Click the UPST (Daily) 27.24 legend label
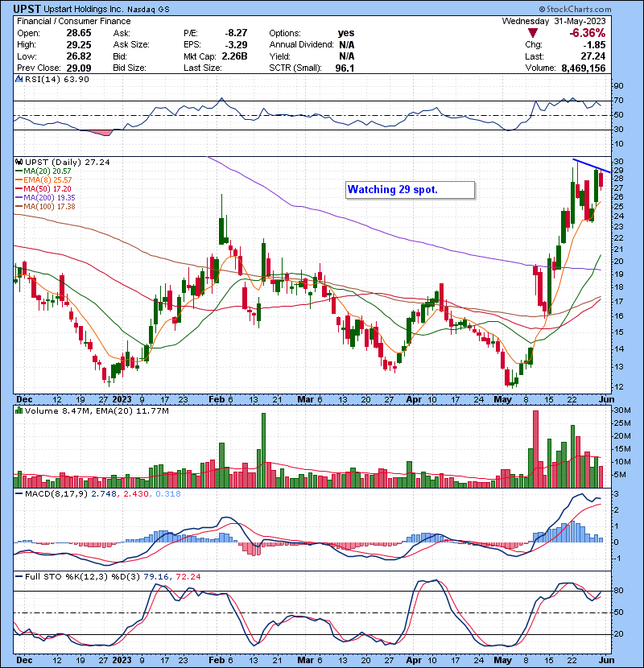This screenshot has width=644, height=668. 68,163
